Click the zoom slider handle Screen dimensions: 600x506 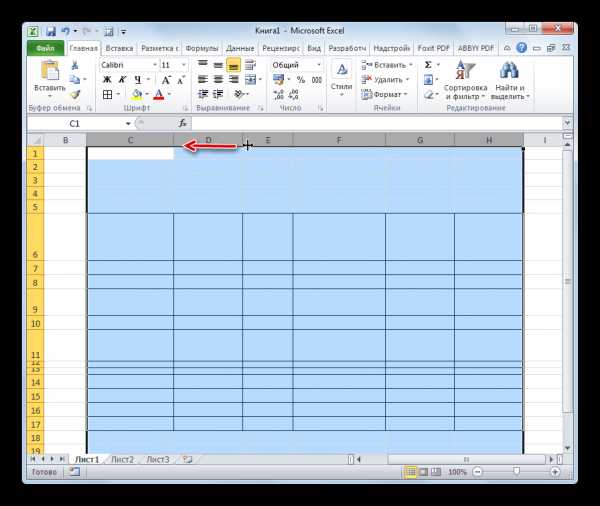[516, 472]
